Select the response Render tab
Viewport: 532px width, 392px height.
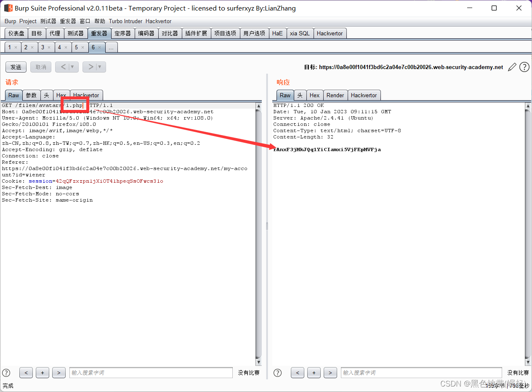point(335,95)
